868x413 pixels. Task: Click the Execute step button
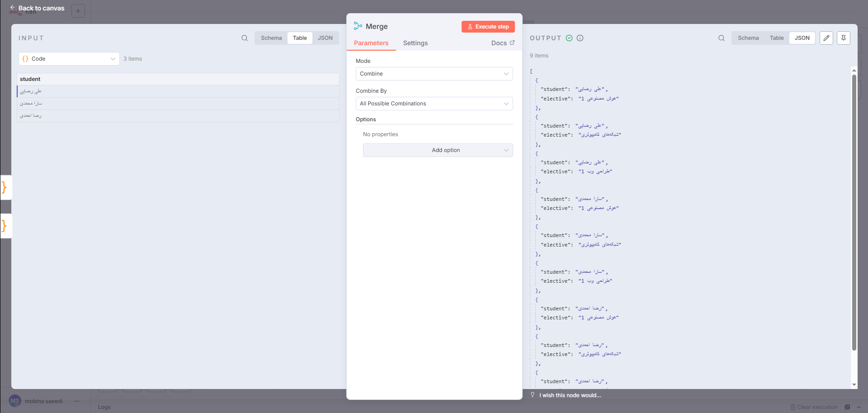click(488, 26)
